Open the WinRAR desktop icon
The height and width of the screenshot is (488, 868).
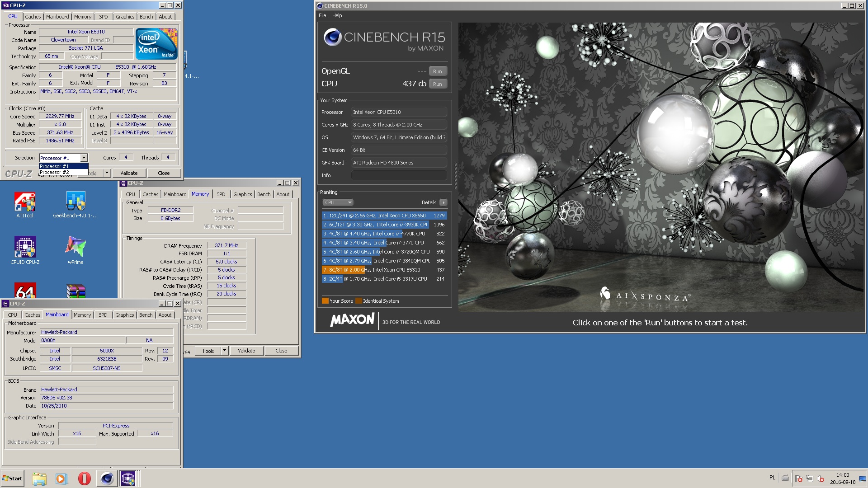(x=75, y=291)
